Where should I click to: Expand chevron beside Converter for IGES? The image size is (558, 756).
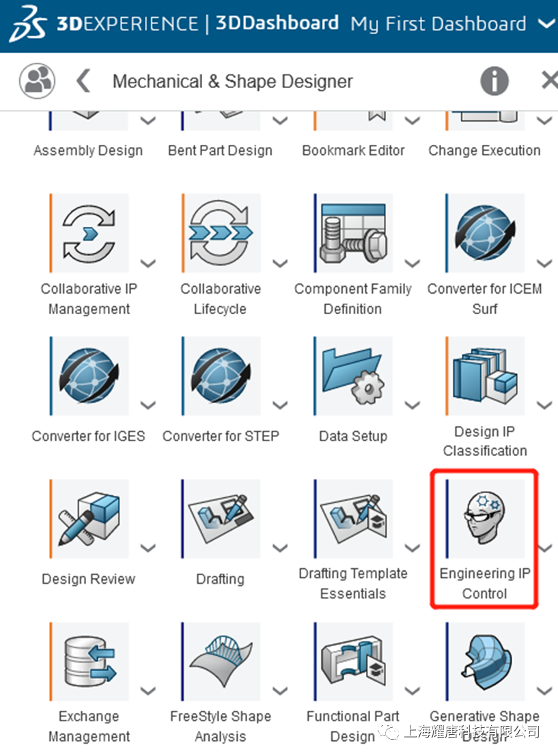pyautogui.click(x=148, y=405)
